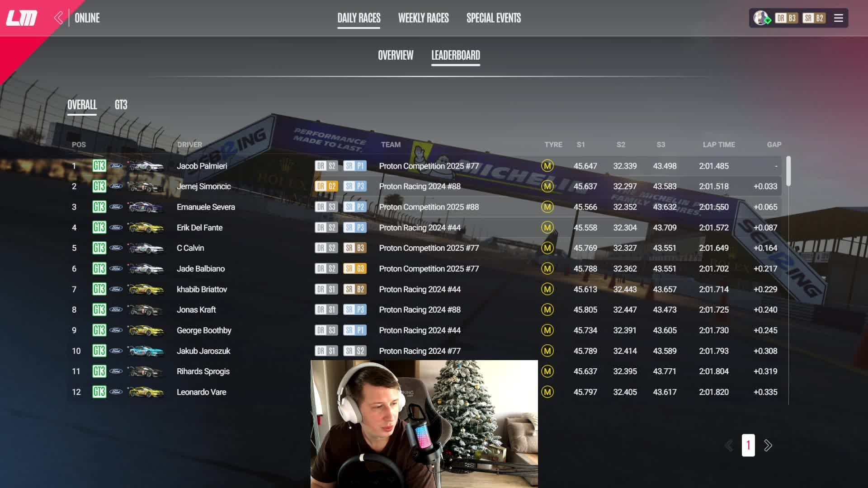
Task: Select page 1 in pagination
Action: pos(748,446)
